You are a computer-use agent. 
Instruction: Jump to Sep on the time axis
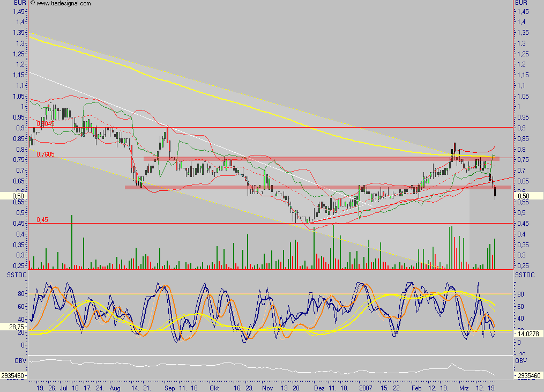tap(170, 386)
